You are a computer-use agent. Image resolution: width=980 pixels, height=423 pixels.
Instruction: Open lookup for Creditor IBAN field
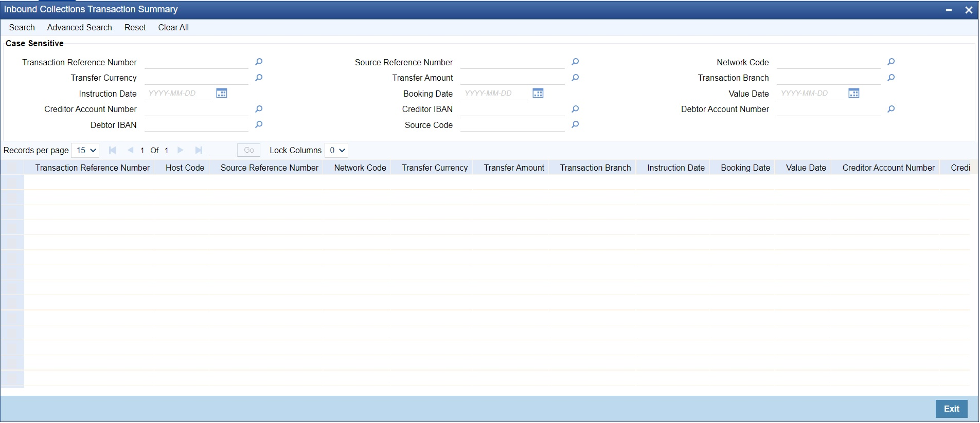pos(575,109)
